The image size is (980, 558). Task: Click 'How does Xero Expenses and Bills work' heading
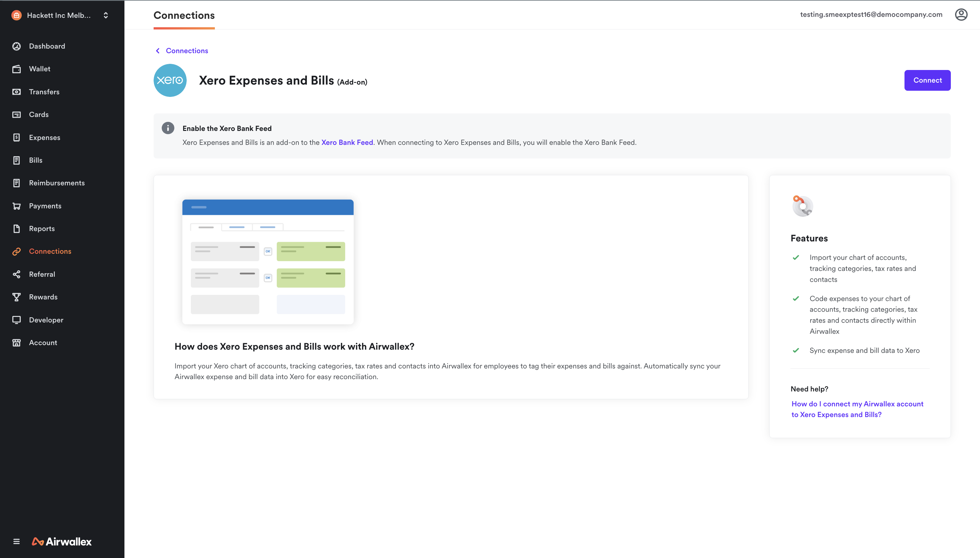294,346
